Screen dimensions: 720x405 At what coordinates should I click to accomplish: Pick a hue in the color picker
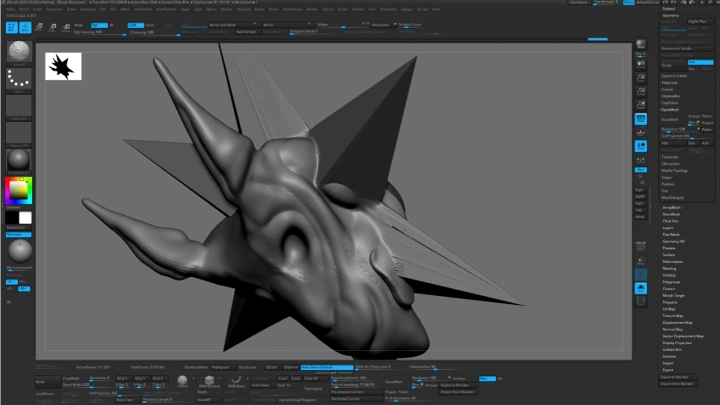coord(19,190)
